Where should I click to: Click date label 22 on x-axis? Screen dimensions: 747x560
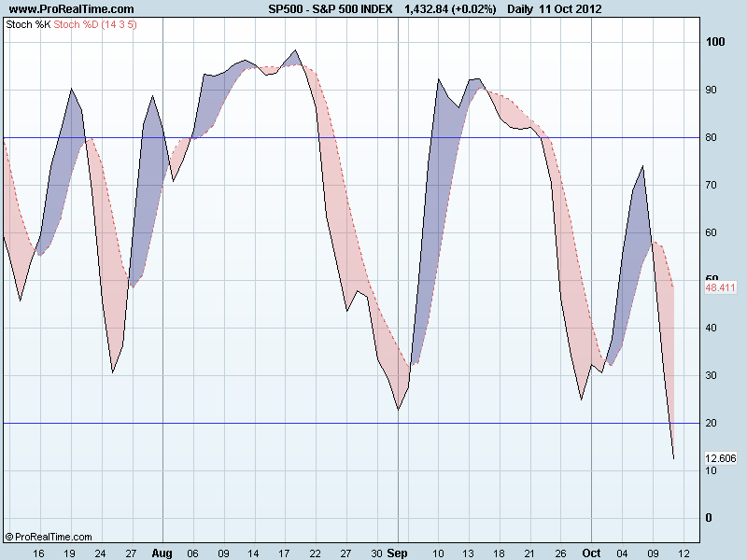pos(315,553)
